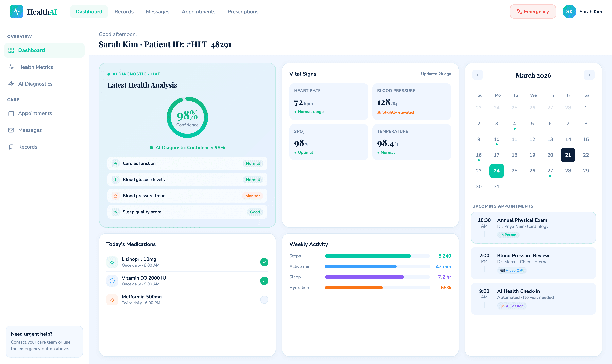
Task: Select the Health Metrics sidebar icon
Action: pos(12,67)
